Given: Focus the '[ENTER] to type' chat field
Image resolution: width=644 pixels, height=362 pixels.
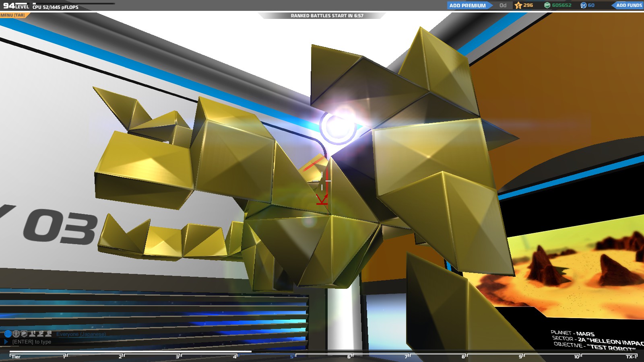Looking at the screenshot, I should [32, 342].
